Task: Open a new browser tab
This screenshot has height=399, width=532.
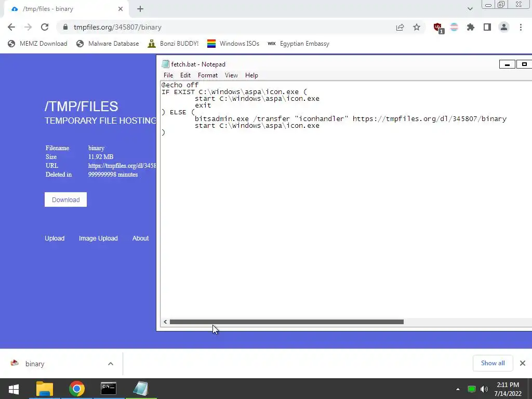Action: pyautogui.click(x=140, y=9)
